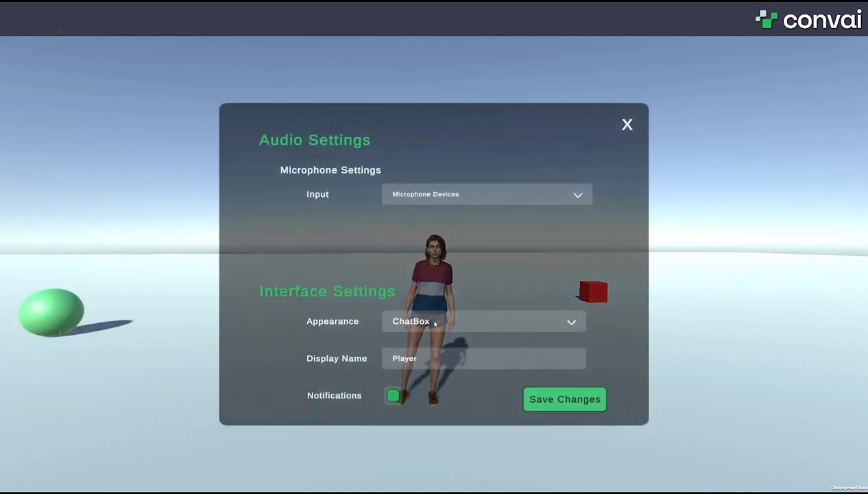The image size is (868, 494).
Task: Close the settings panel with the X
Action: click(x=627, y=124)
